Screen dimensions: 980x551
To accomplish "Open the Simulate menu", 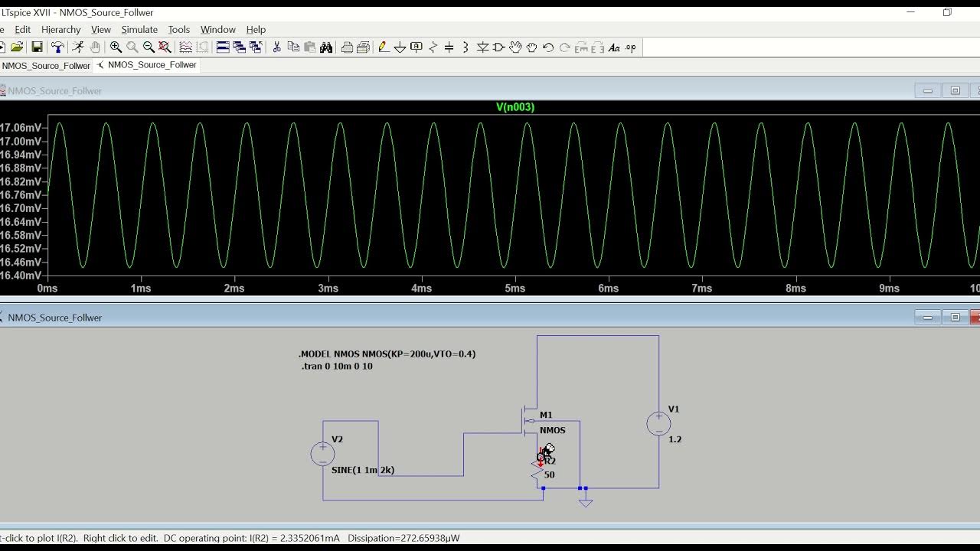I will (139, 29).
